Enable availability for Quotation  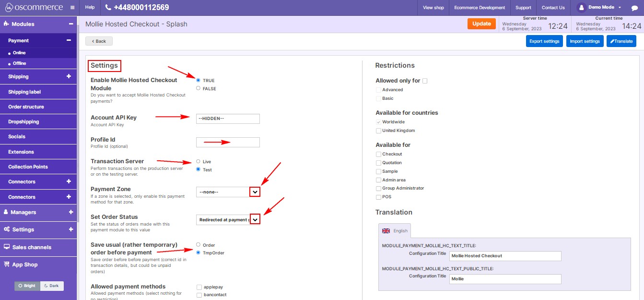(378, 163)
